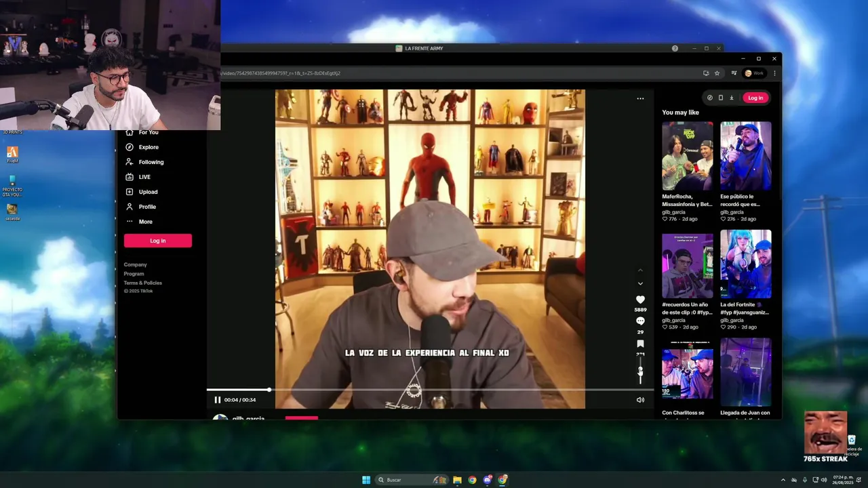
Task: Click the Following people icon
Action: [x=130, y=162]
